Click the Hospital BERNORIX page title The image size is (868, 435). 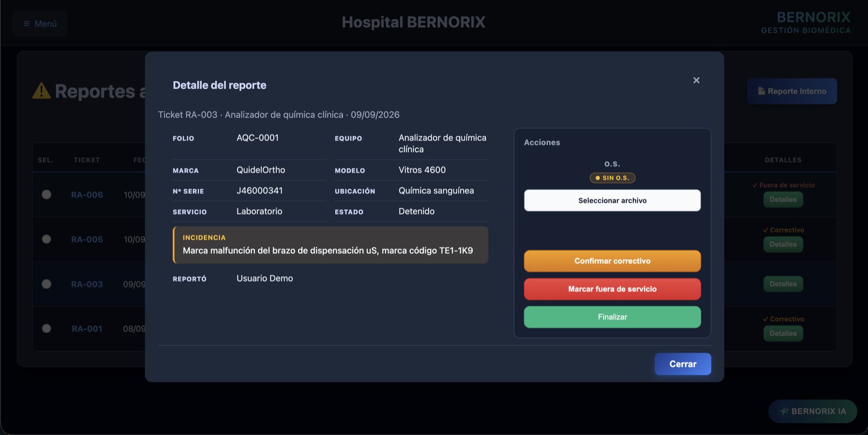coord(414,22)
